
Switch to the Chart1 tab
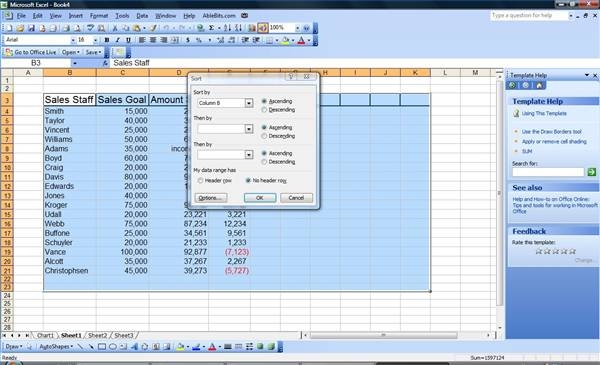[45, 336]
